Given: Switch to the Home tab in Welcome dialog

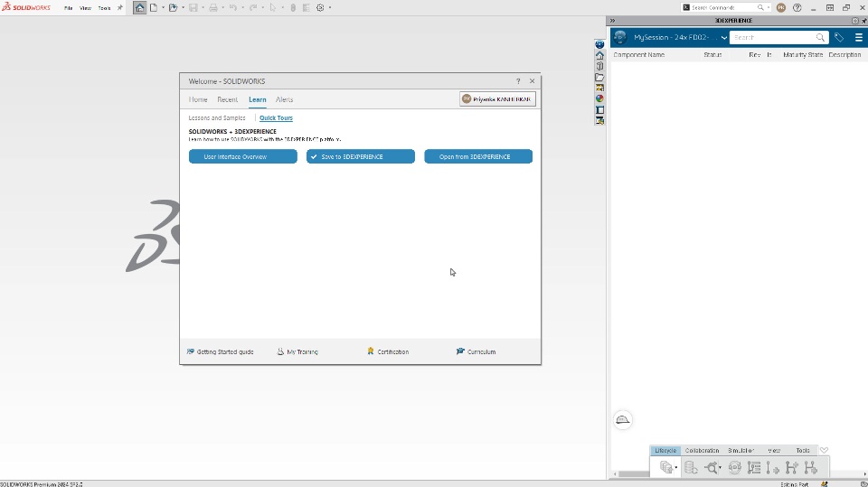Looking at the screenshot, I should point(198,99).
